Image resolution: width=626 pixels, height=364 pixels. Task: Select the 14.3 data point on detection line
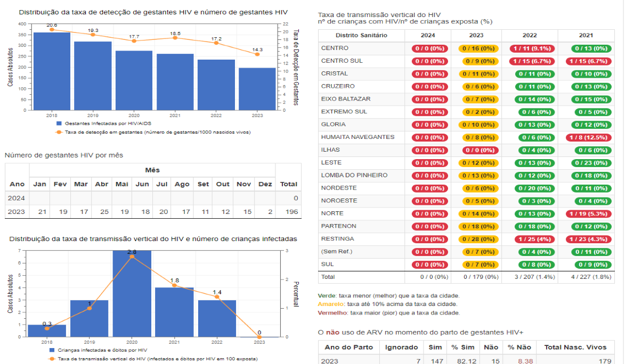[257, 54]
